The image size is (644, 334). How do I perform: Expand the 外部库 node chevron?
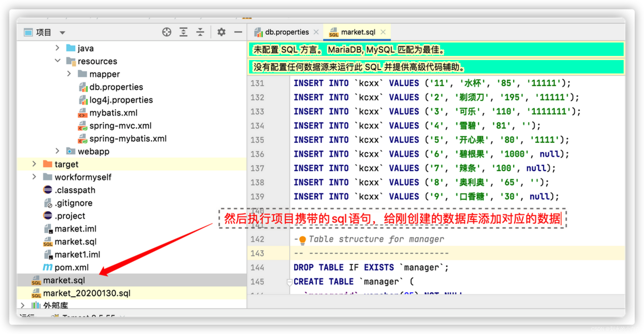22,305
